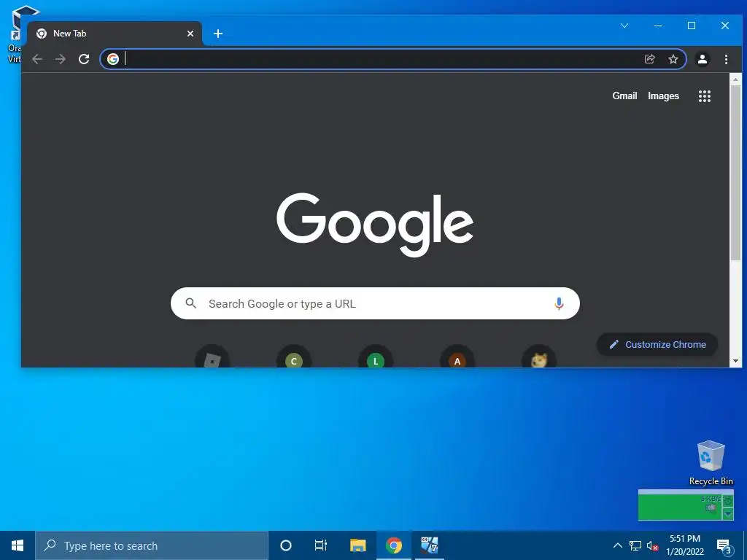747x560 pixels.
Task: Reload the current Chrome page
Action: pyautogui.click(x=84, y=59)
